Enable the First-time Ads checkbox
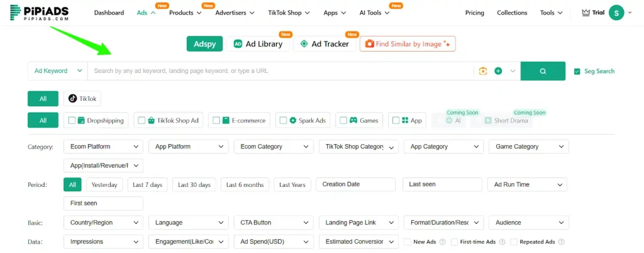The height and width of the screenshot is (253, 644). [454, 242]
